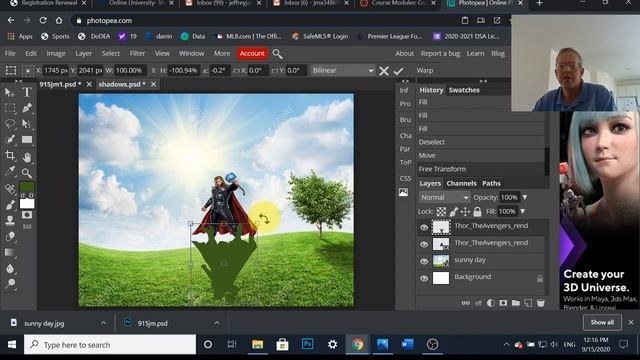Toggle lock transparent pixels
Screen dimensions: 640x360
click(441, 212)
